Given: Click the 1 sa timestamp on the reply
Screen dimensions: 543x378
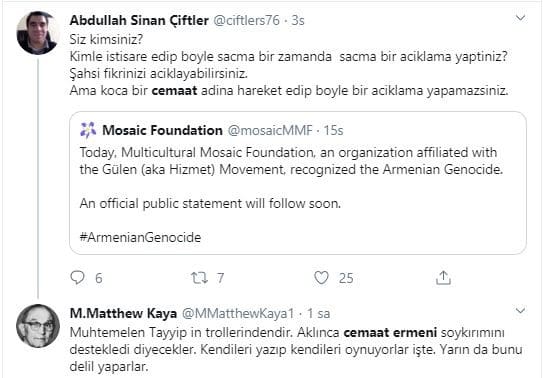Looking at the screenshot, I should [319, 313].
